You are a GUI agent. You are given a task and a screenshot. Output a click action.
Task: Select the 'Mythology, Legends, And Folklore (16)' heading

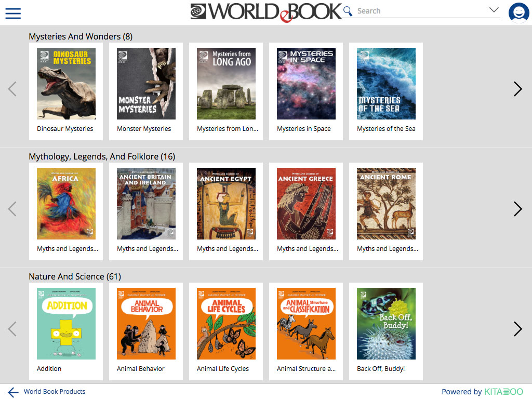[x=102, y=156]
